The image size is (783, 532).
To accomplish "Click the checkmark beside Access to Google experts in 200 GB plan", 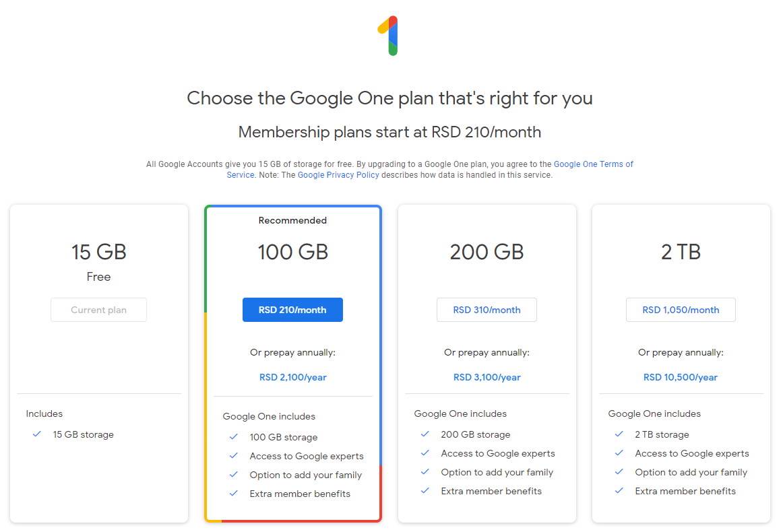I will (x=425, y=453).
